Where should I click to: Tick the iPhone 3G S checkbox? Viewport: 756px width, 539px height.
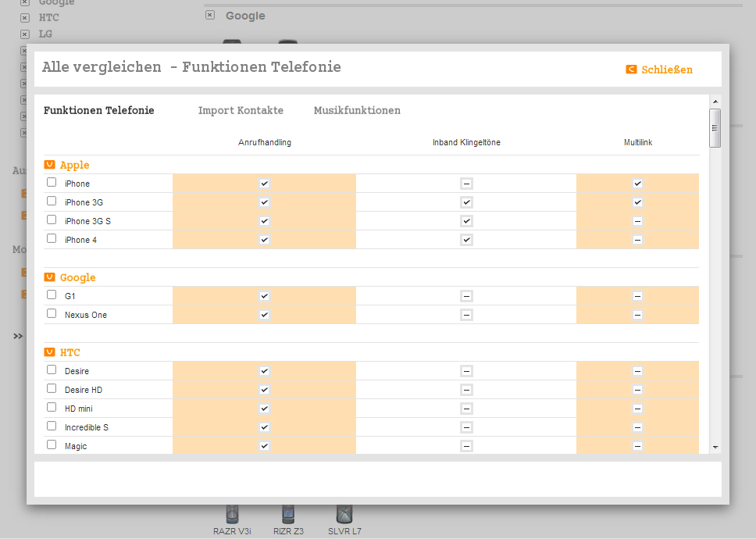pos(52,220)
